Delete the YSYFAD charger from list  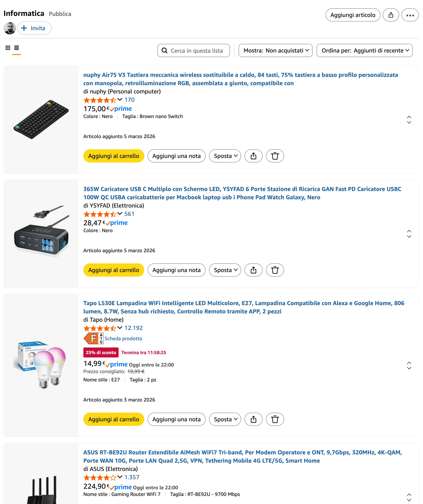click(275, 270)
